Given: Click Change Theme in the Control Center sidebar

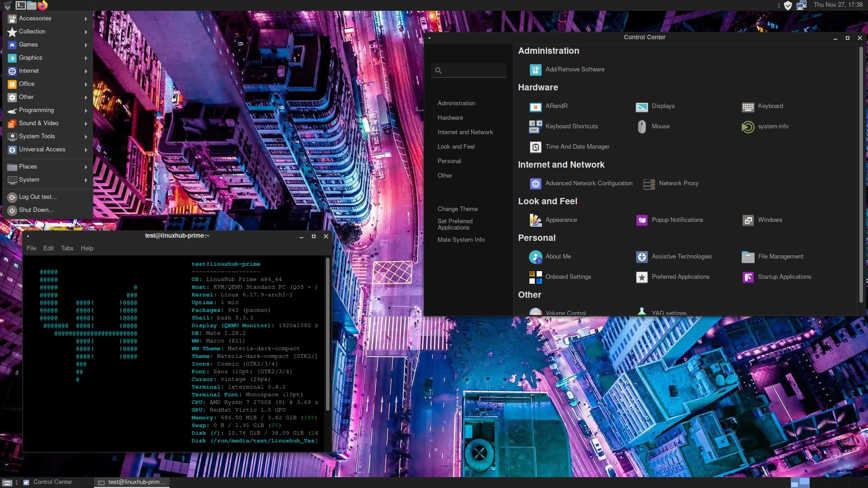Looking at the screenshot, I should tap(458, 209).
